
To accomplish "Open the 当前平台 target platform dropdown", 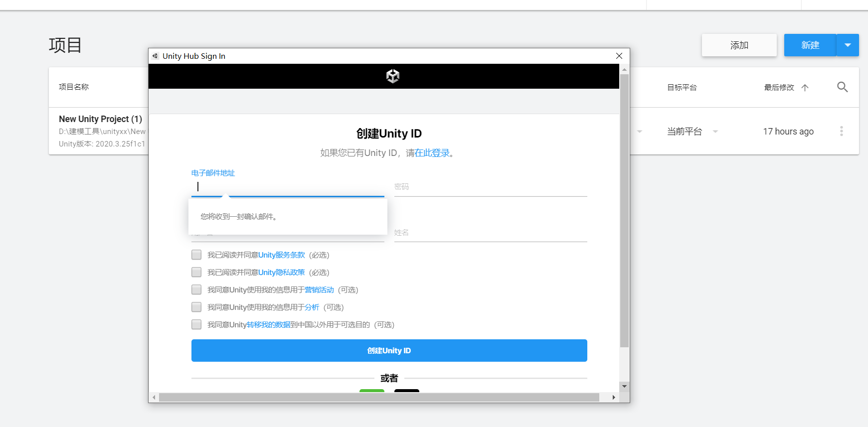I will 715,132.
